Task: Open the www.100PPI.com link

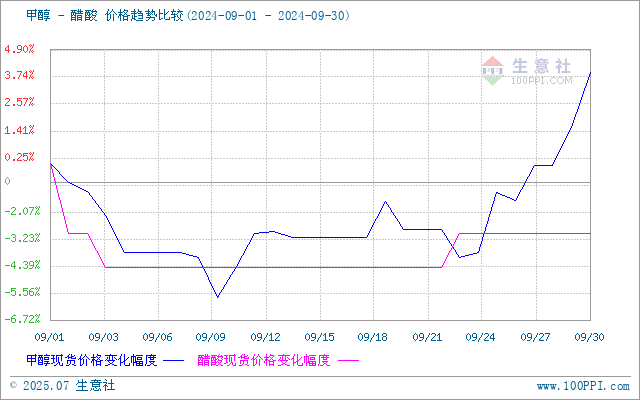Action: pyautogui.click(x=583, y=386)
